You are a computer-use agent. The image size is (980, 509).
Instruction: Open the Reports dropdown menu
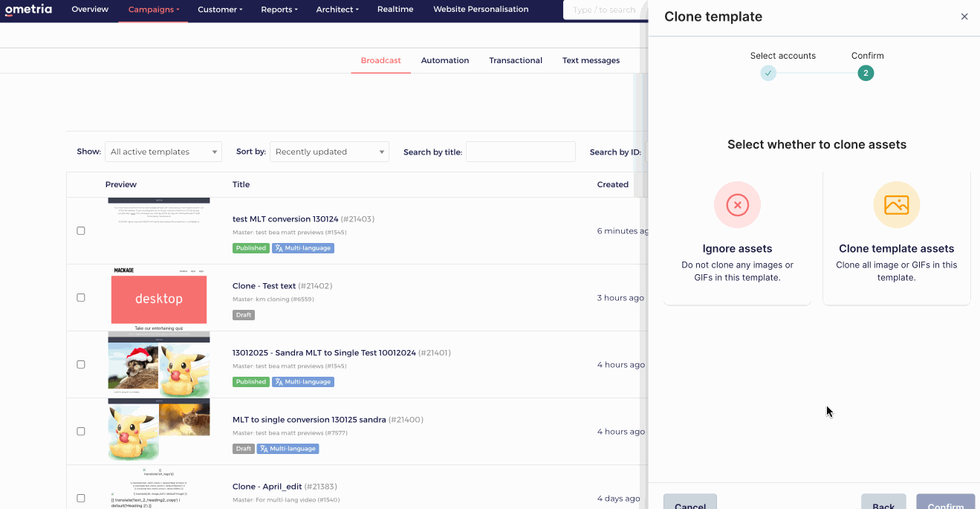[279, 10]
